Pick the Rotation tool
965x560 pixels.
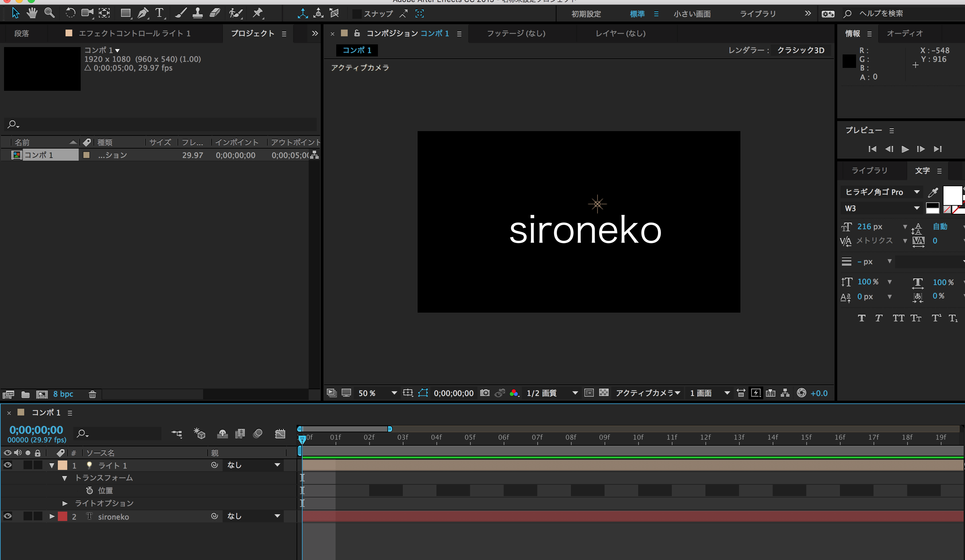click(x=70, y=13)
